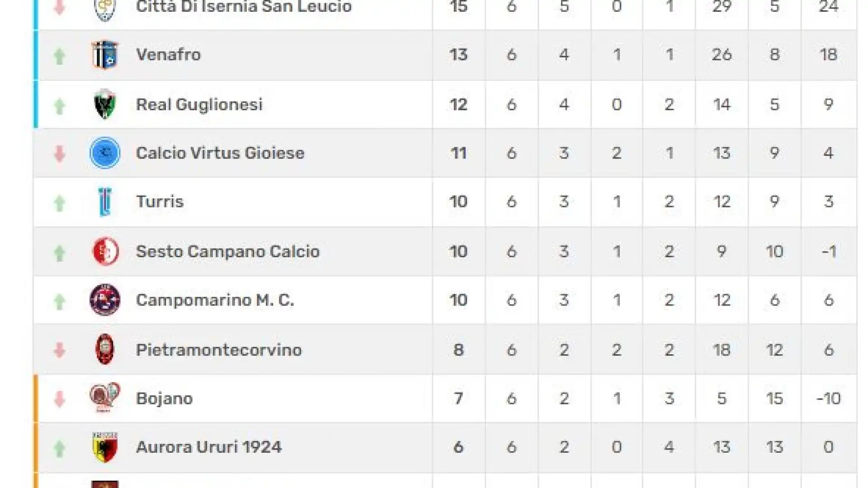The height and width of the screenshot is (488, 868).
Task: Click the Real Guglionesi team logo
Action: pos(105,104)
